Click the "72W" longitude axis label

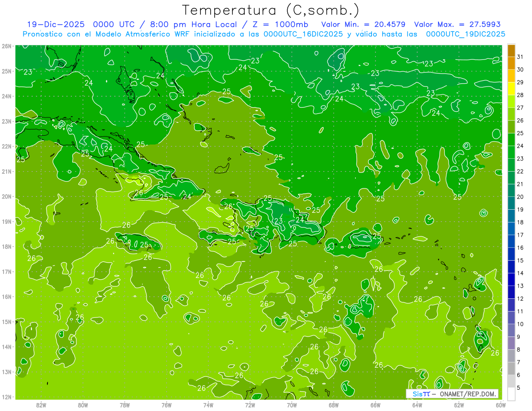tap(250, 405)
